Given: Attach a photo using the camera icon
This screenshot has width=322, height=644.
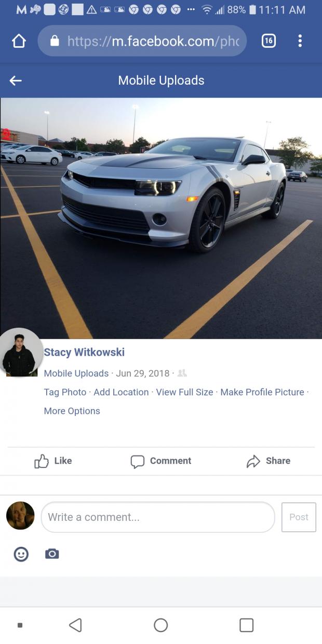Looking at the screenshot, I should pos(52,554).
